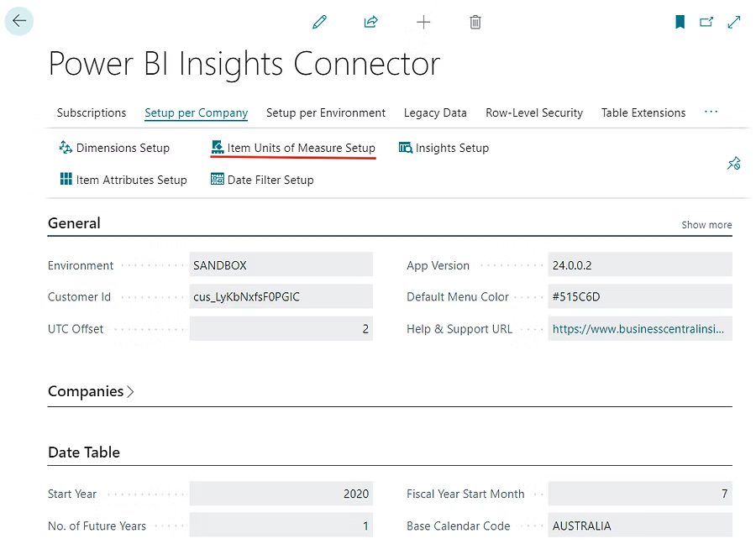
Task: Open page in new window icon
Action: pyautogui.click(x=706, y=23)
